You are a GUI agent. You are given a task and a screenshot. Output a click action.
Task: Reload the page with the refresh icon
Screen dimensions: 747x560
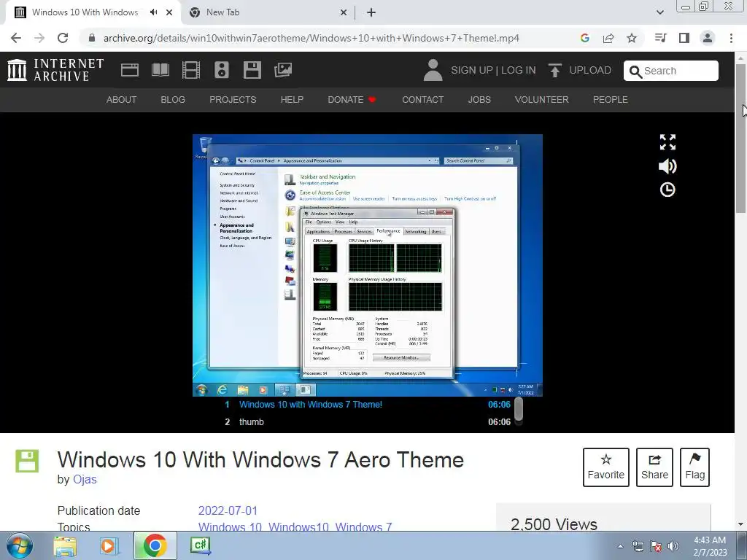point(63,38)
